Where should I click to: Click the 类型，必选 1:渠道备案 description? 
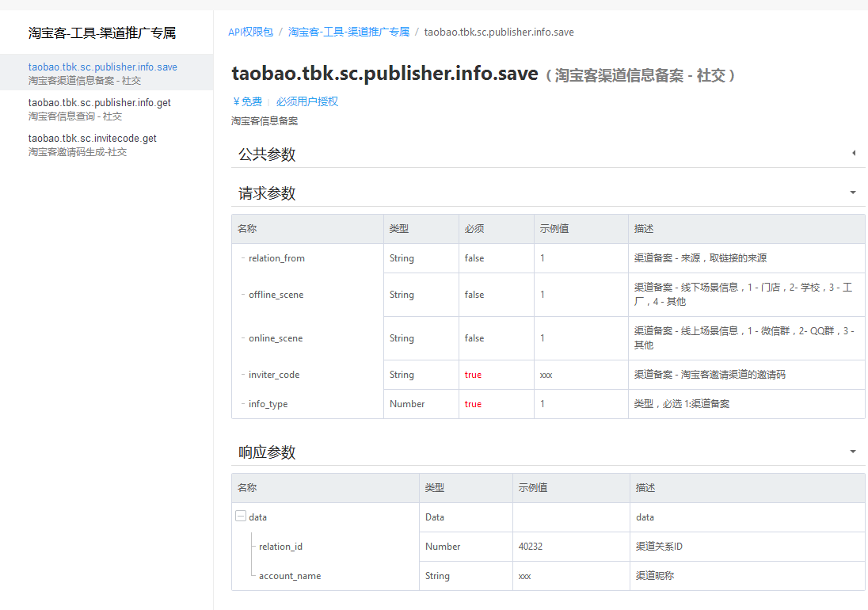pos(681,404)
